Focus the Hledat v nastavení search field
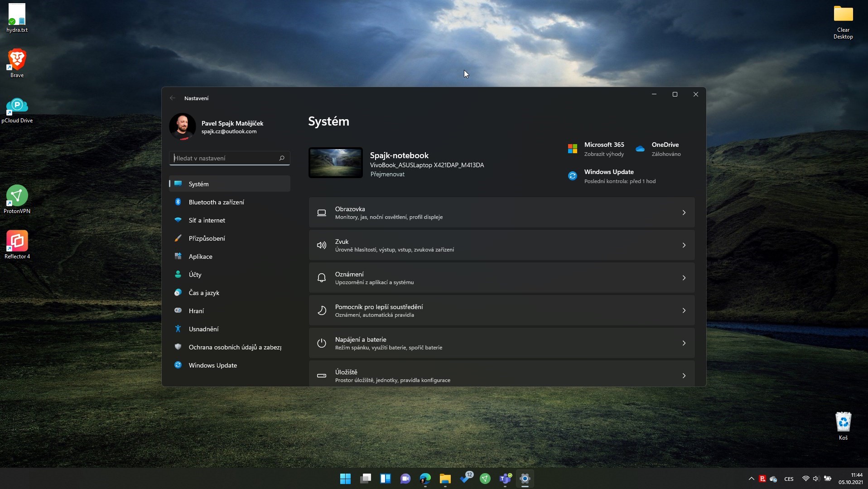This screenshot has height=489, width=868. (x=229, y=158)
